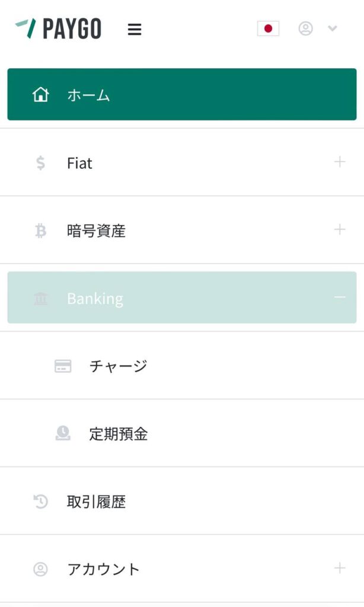The image size is (364, 607).
Task: Collapse the Banking section minus sign
Action: click(x=340, y=297)
